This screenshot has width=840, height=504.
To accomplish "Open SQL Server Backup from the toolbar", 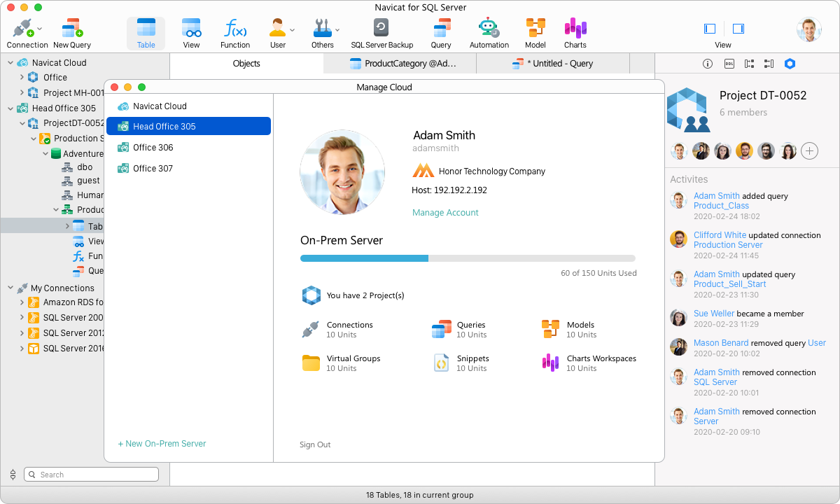I will pos(383,31).
